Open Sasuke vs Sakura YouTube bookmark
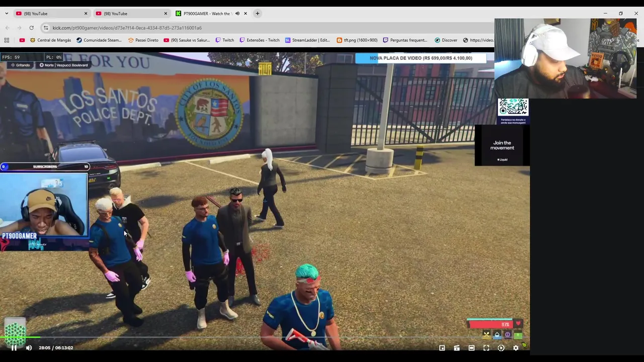Image resolution: width=644 pixels, height=362 pixels. click(187, 40)
